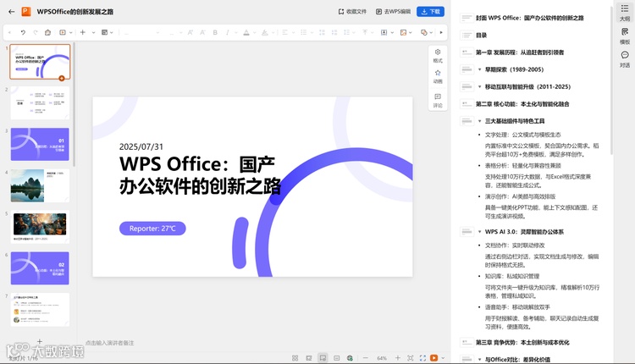Viewport: 635px width, 364px height.
Task: Click outline entry 目录
Action: tap(481, 36)
